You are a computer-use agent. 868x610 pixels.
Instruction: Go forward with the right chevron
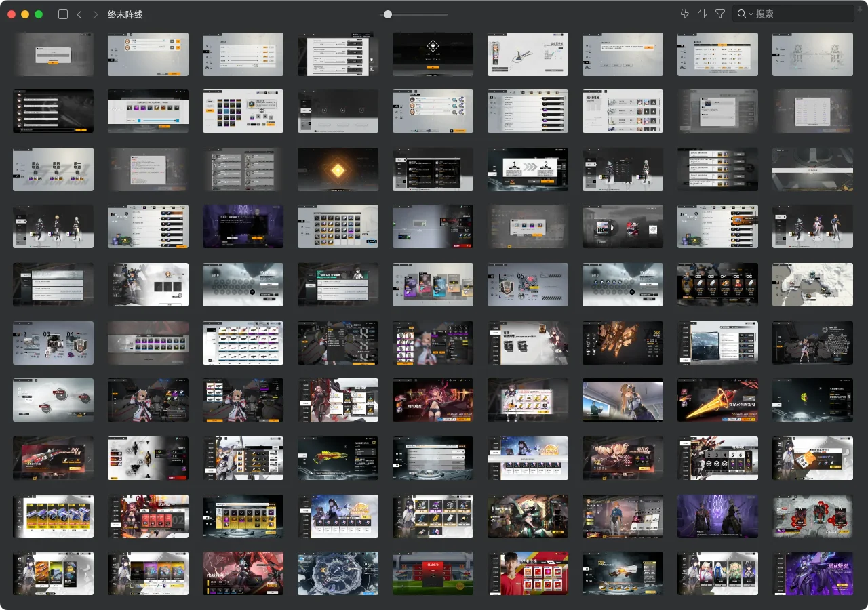tap(95, 14)
